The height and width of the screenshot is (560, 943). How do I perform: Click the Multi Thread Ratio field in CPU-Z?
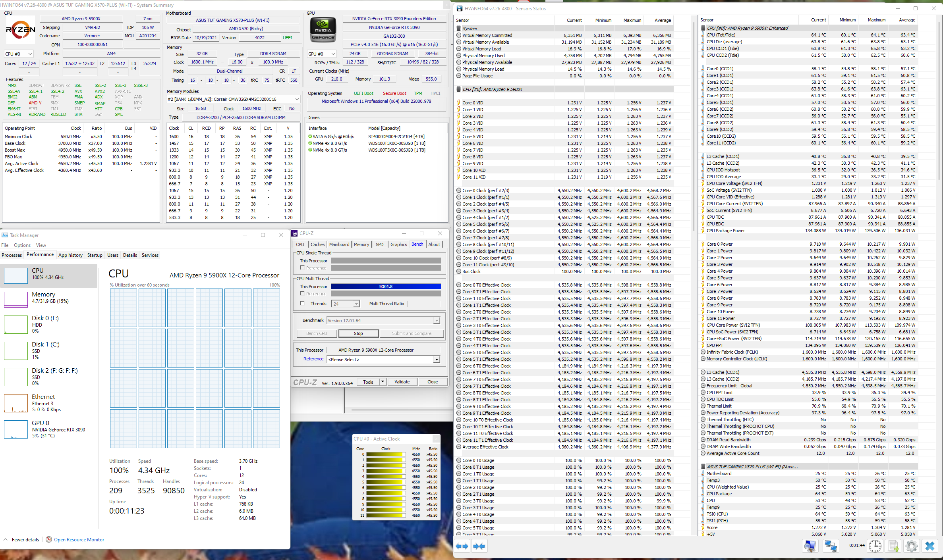click(x=424, y=304)
